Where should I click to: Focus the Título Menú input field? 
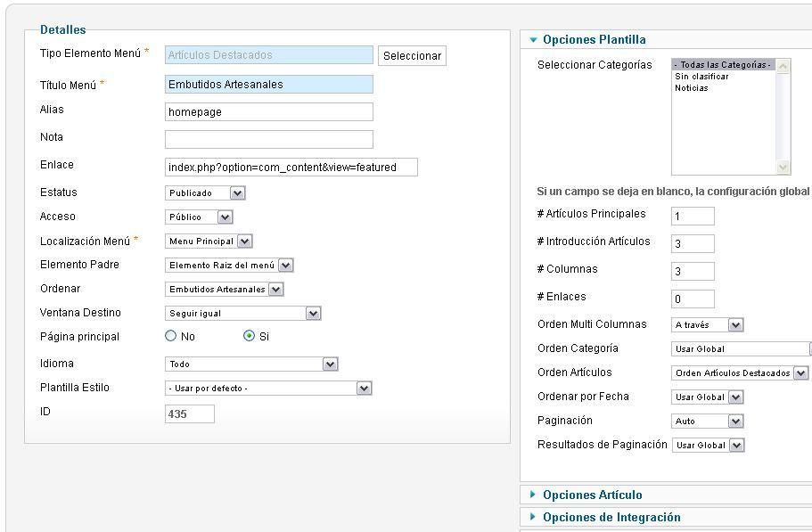tap(269, 85)
